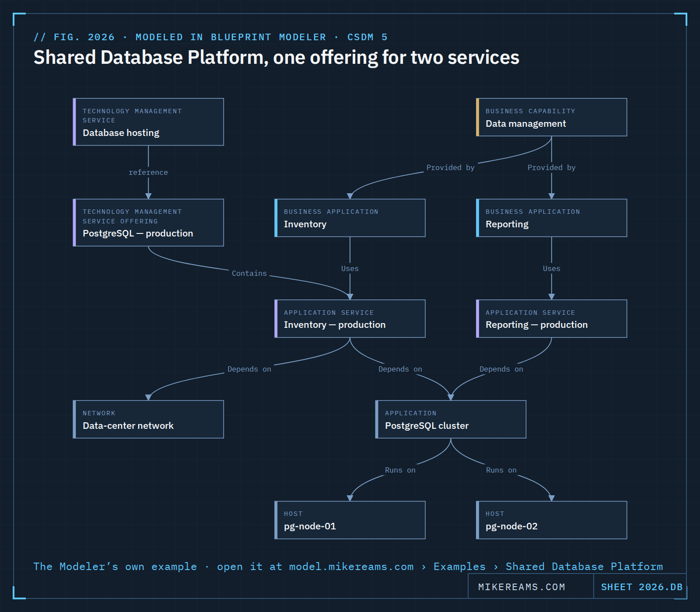The image size is (700, 612).
Task: Select the PostgreSQL cluster application node
Action: pyautogui.click(x=451, y=419)
